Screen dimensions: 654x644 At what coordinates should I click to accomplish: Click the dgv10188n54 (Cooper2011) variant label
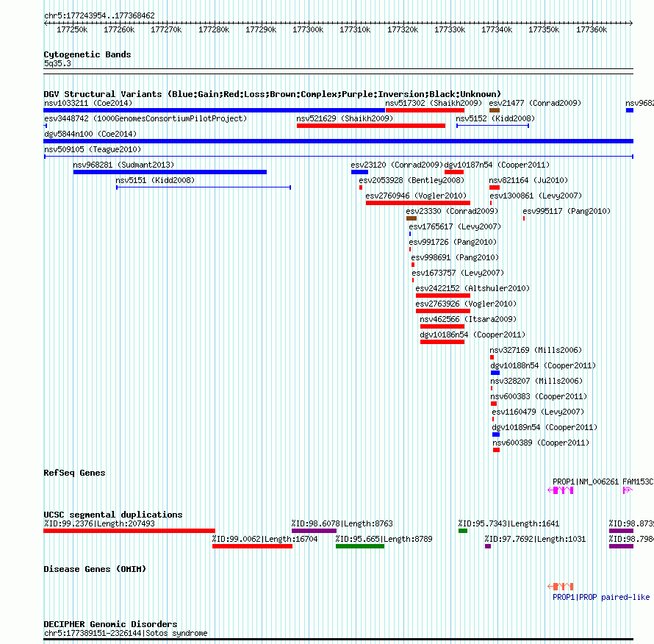(542, 365)
